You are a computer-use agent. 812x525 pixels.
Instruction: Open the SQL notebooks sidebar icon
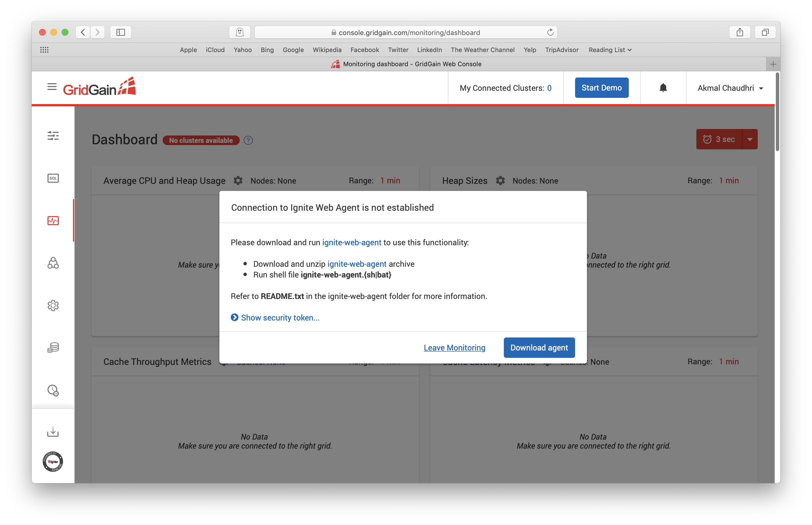coord(53,178)
